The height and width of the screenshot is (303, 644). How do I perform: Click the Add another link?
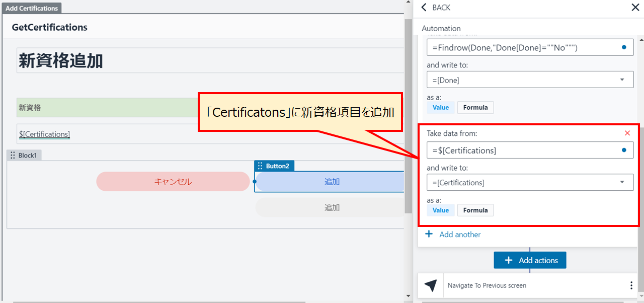coord(460,234)
